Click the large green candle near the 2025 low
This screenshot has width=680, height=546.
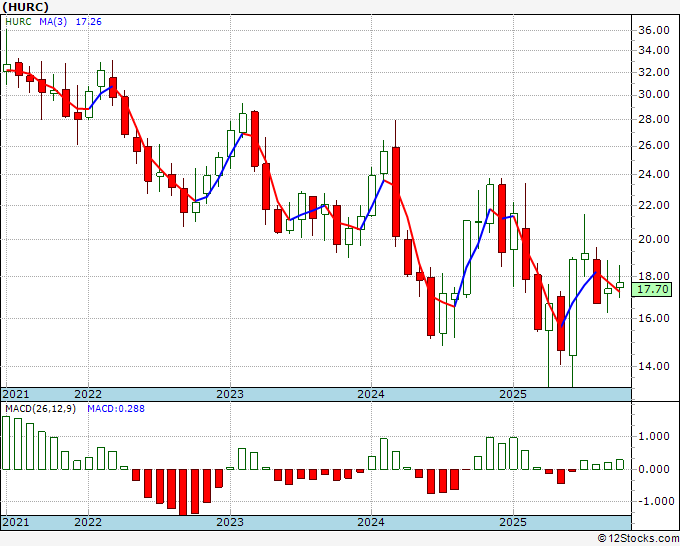pos(573,307)
